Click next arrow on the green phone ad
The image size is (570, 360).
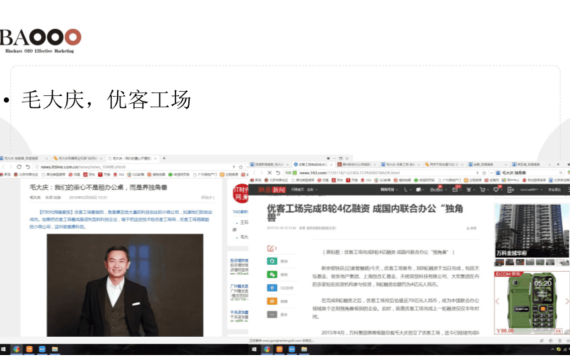(x=566, y=301)
